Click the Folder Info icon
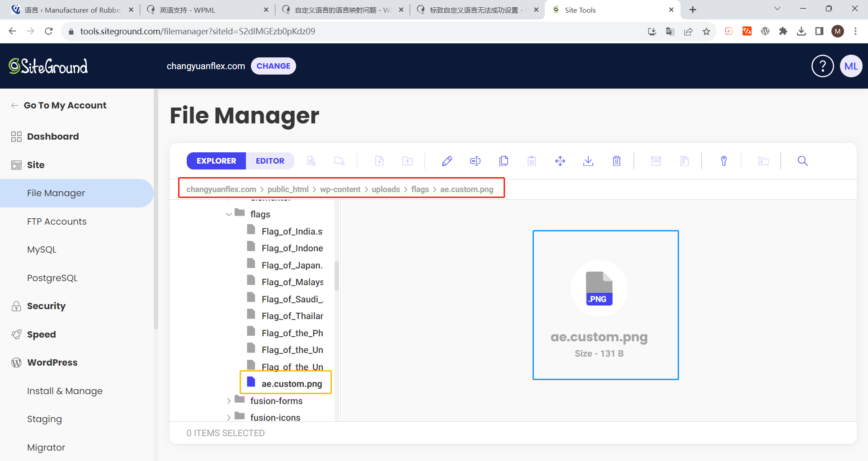The height and width of the screenshot is (461, 868). [x=764, y=161]
